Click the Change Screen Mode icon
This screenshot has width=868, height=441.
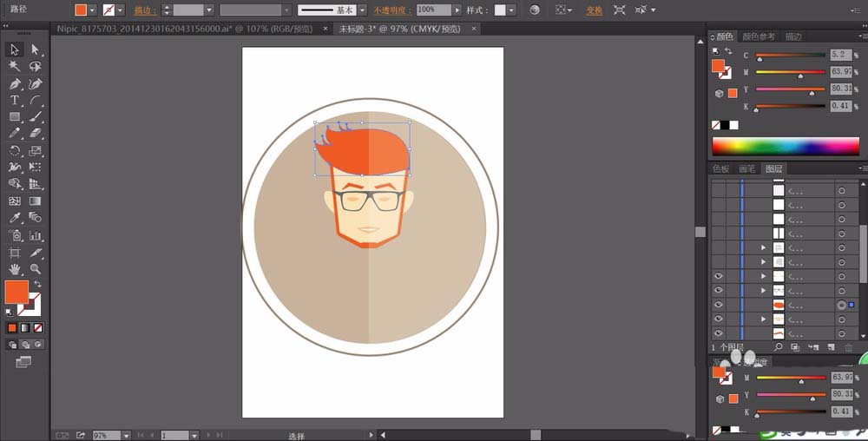[23, 362]
